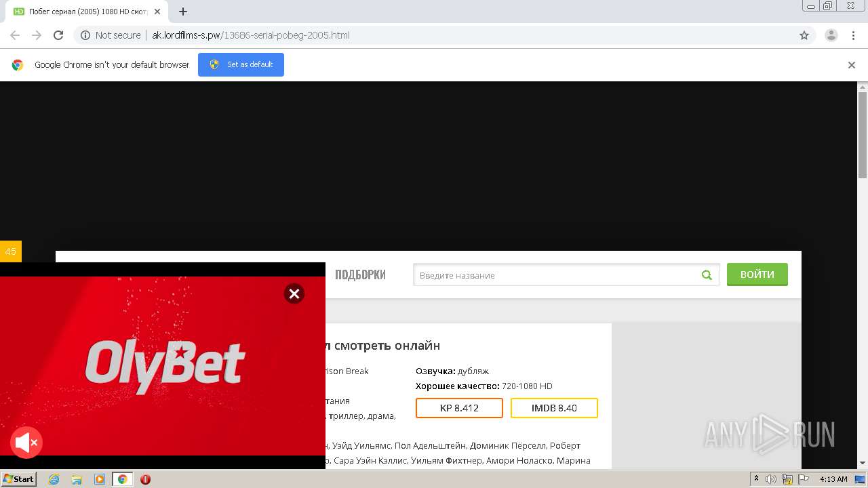
Task: Open the Chrome profile avatar
Action: point(831,35)
